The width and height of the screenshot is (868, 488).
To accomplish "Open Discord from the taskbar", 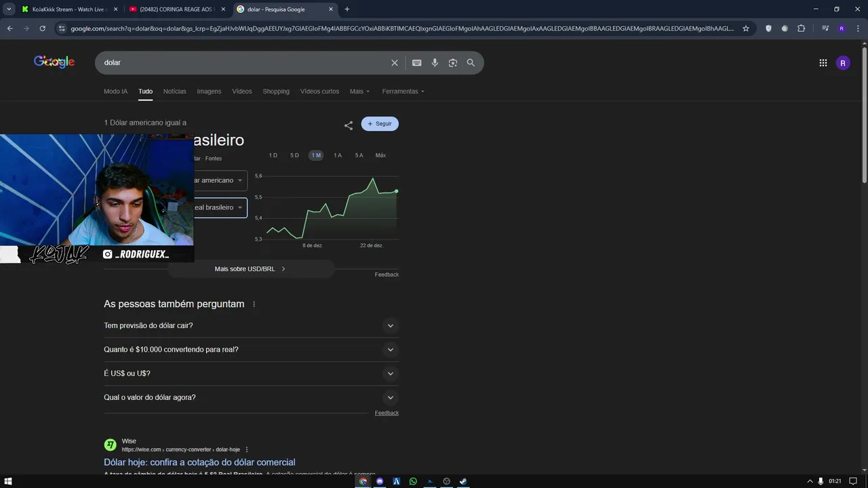I will 380,481.
